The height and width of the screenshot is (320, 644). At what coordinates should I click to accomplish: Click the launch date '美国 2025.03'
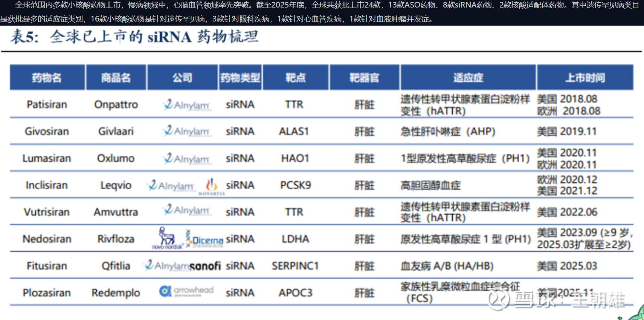point(567,266)
